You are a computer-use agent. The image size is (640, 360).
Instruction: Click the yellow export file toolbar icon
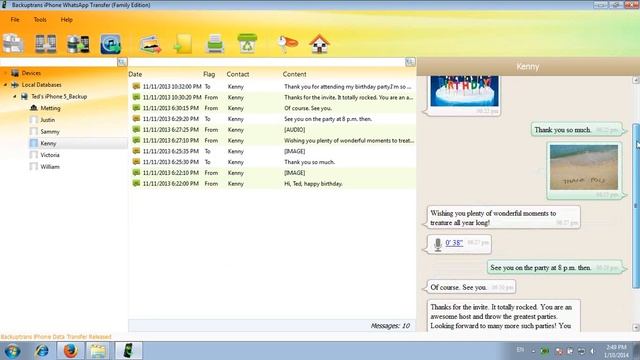point(182,44)
